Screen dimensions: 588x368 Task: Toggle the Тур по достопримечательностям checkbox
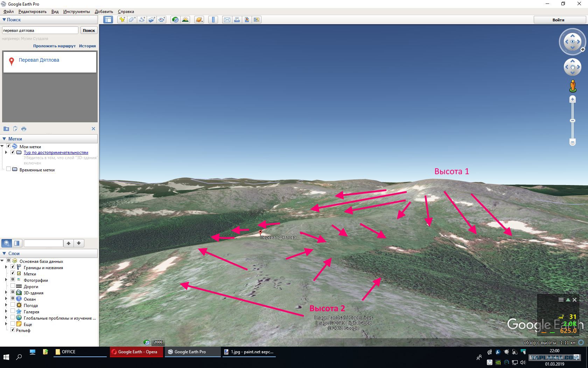(13, 152)
